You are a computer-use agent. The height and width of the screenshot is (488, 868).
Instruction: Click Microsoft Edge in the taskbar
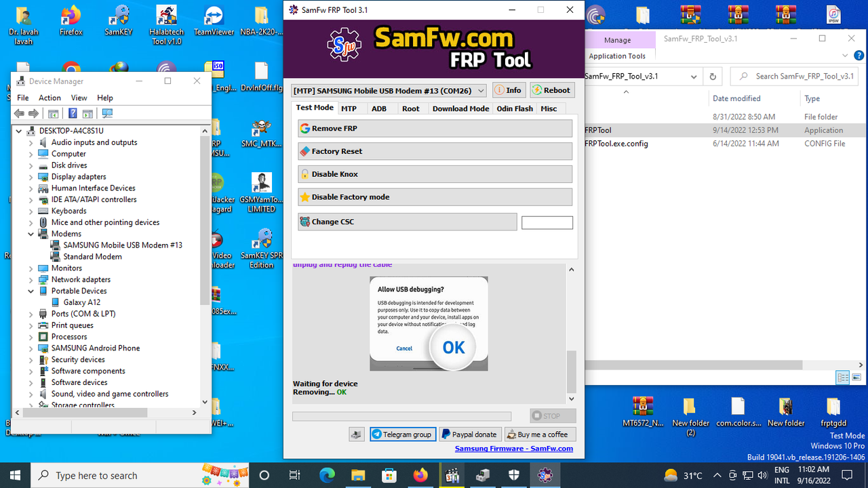click(x=327, y=475)
